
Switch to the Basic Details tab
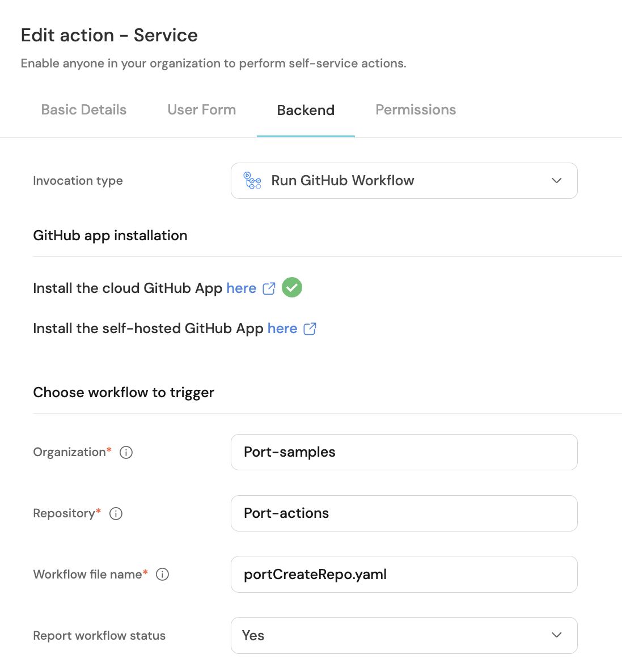point(84,110)
